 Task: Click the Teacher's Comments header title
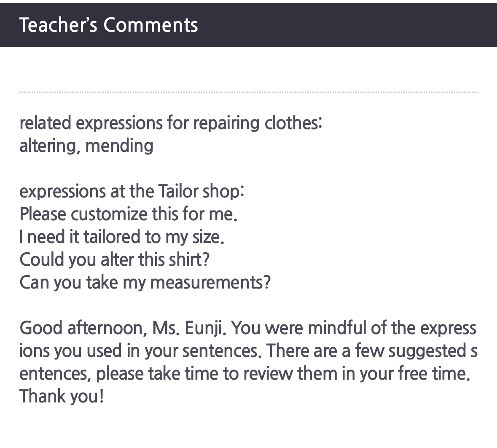click(108, 25)
